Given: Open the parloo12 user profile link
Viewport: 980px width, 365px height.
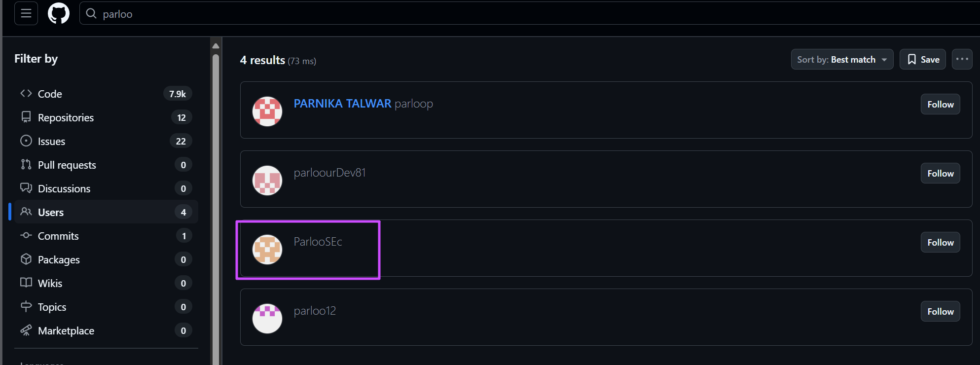Looking at the screenshot, I should click(x=315, y=311).
